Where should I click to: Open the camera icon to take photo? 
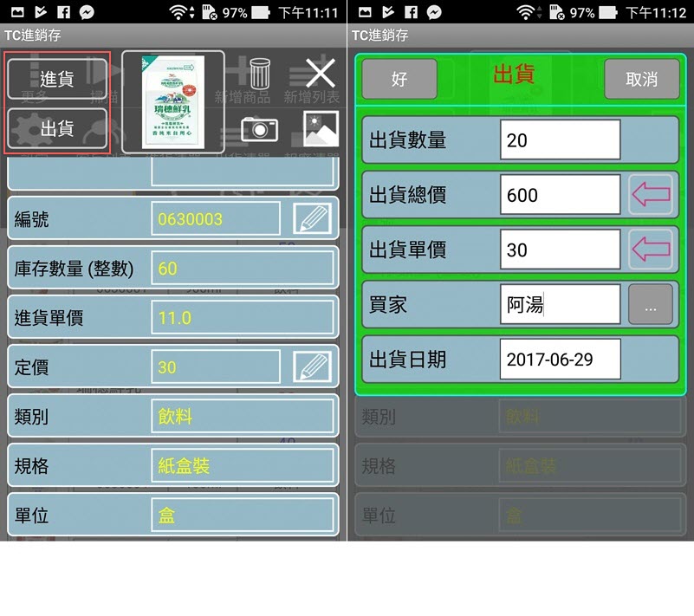pyautogui.click(x=259, y=129)
